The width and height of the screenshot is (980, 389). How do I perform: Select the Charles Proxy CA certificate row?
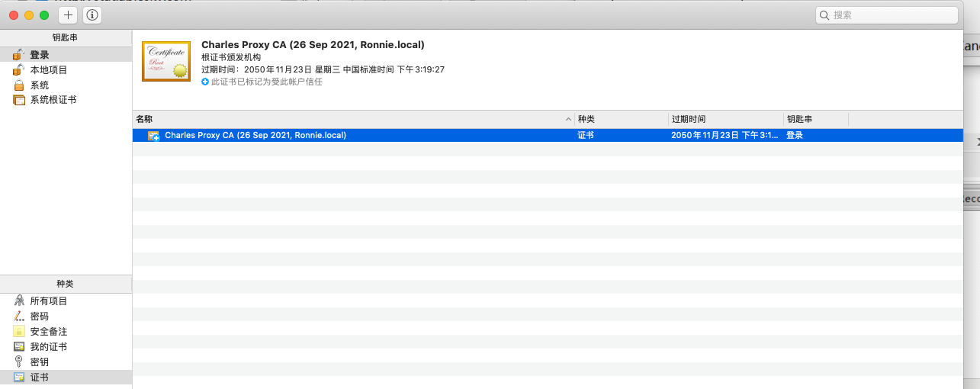point(548,135)
